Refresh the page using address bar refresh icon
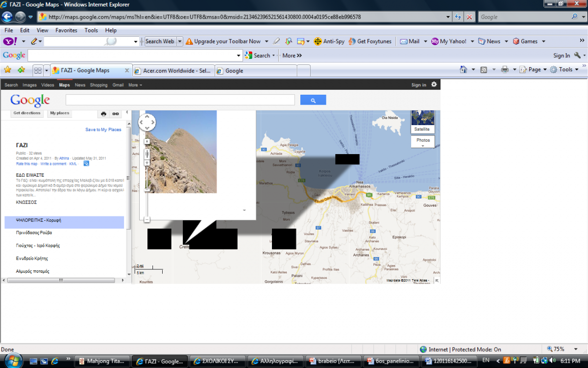This screenshot has width=588, height=368. point(458,17)
